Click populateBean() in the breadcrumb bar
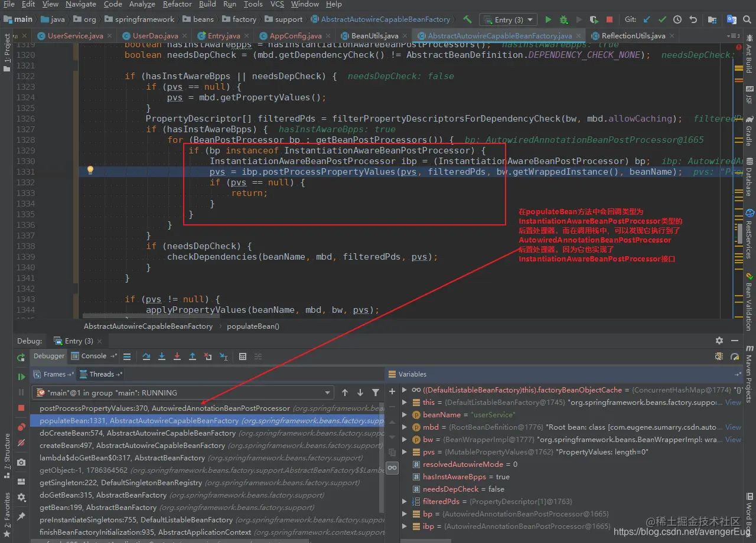This screenshot has height=543, width=756. pyautogui.click(x=253, y=326)
